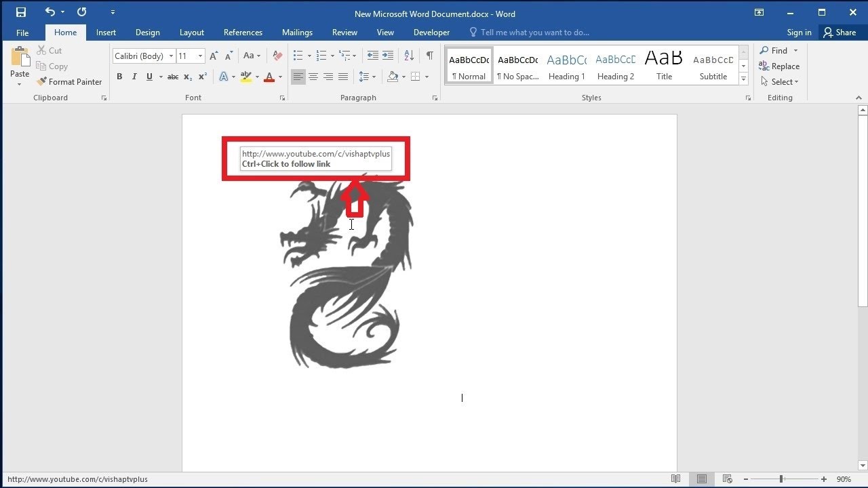This screenshot has height=488, width=868.
Task: Open the File menu
Action: coord(22,33)
